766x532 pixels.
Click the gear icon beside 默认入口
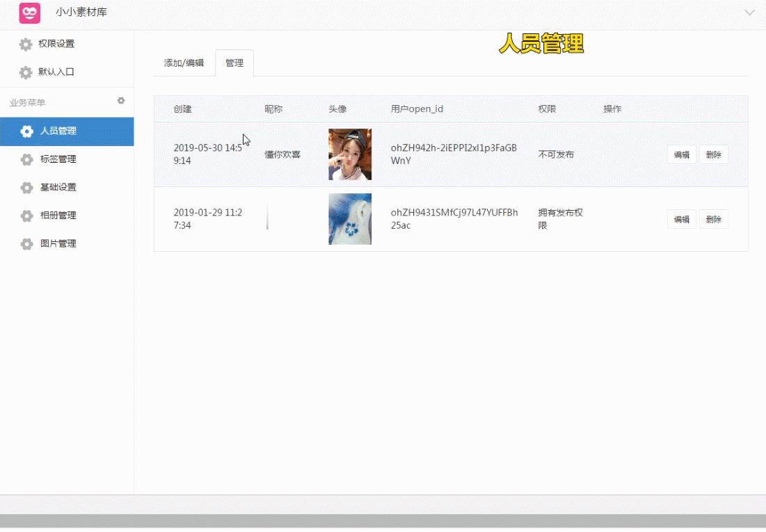coord(25,72)
